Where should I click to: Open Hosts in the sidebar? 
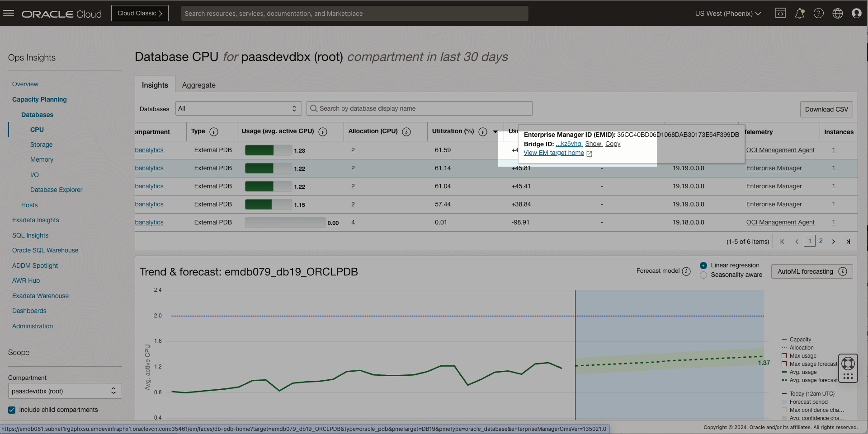(x=29, y=205)
